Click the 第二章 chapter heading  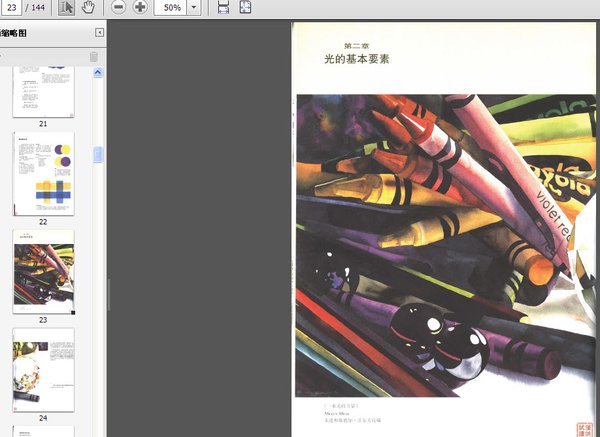[x=357, y=46]
